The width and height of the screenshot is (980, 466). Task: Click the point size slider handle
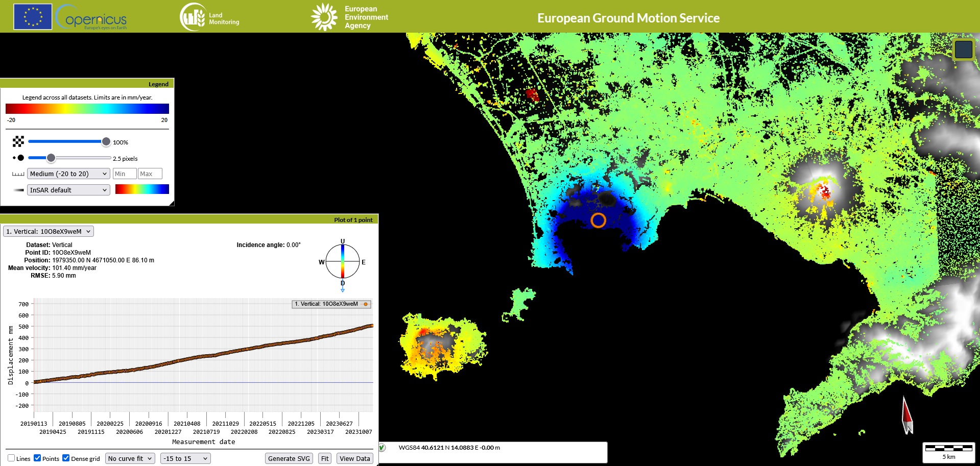click(x=51, y=158)
